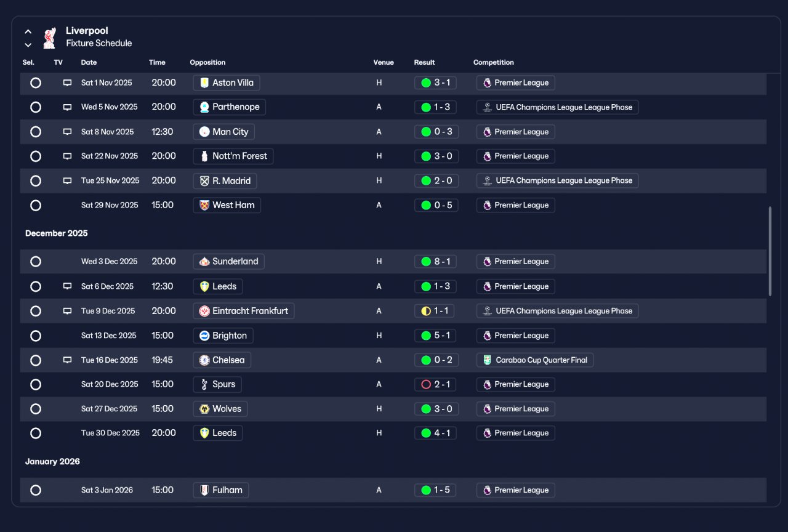
Task: Click the December 2025 month heading
Action: coord(57,233)
